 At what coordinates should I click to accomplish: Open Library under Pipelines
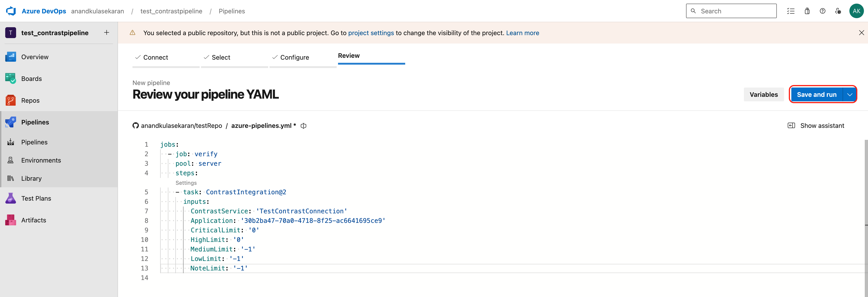point(59,178)
